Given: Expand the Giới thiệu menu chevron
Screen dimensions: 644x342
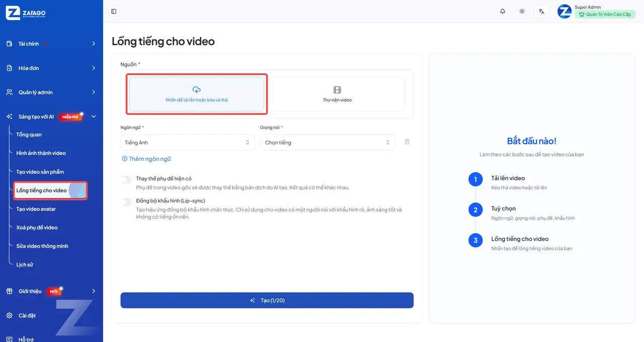Looking at the screenshot, I should pos(94,291).
